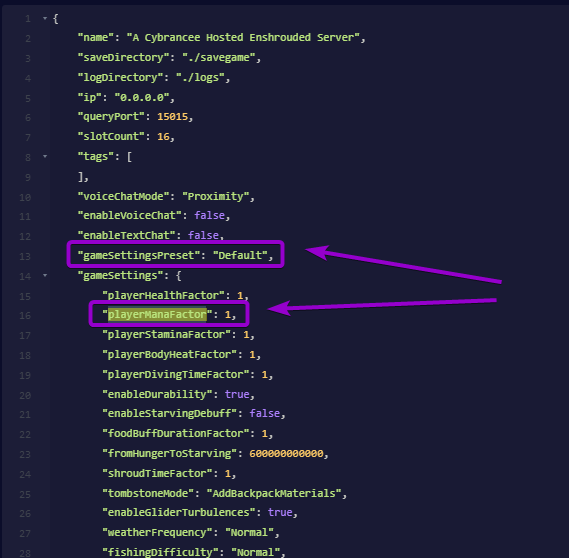Image resolution: width=569 pixels, height=558 pixels.
Task: Click the "slotCount" key
Action: 111,136
